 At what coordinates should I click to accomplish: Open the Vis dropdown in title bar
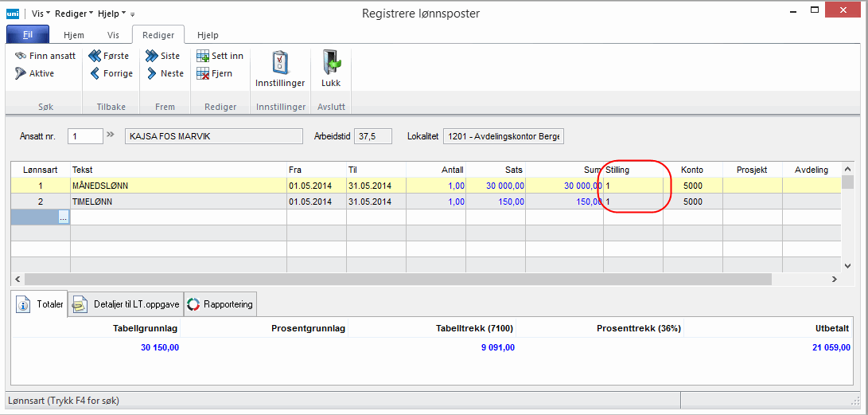(x=41, y=14)
